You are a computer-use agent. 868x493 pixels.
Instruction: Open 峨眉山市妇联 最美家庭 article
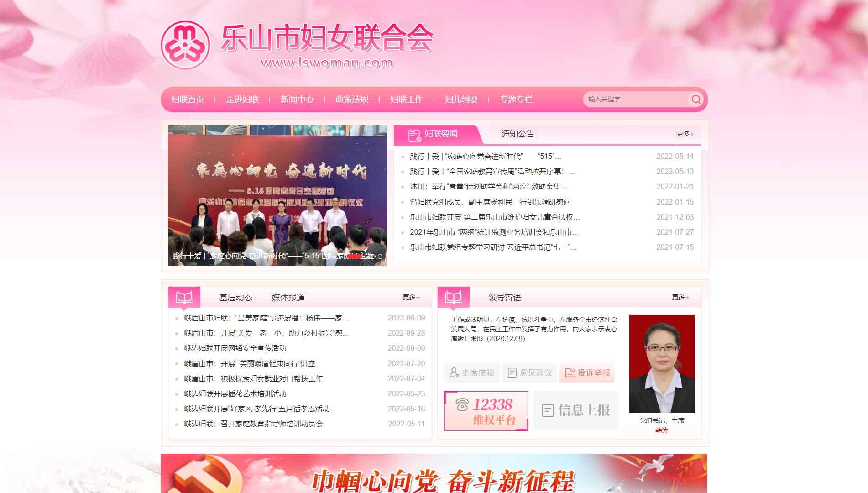[267, 318]
